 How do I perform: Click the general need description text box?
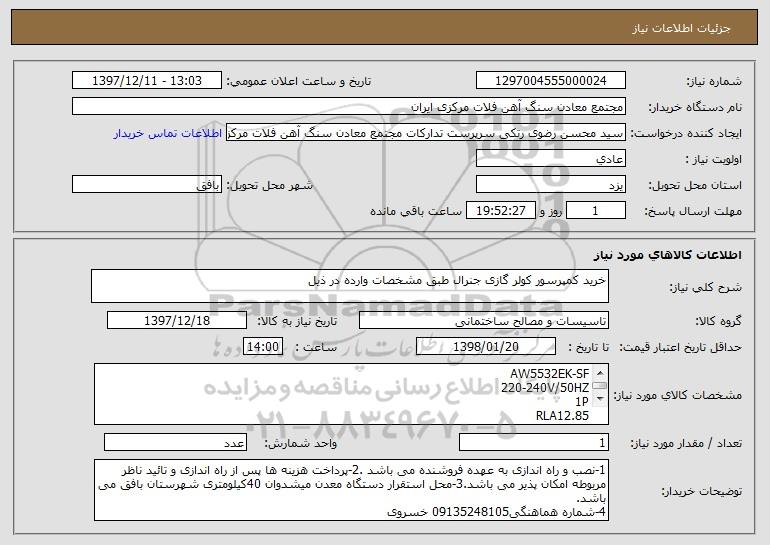tap(350, 286)
